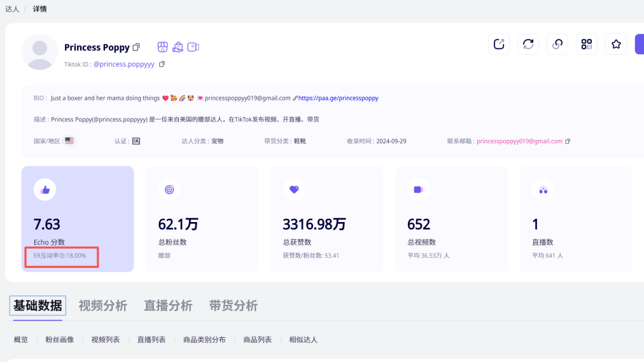Screen dimensions: 644x362
Task: Click the Princess Poppy profile avatar
Action: pos(39,52)
